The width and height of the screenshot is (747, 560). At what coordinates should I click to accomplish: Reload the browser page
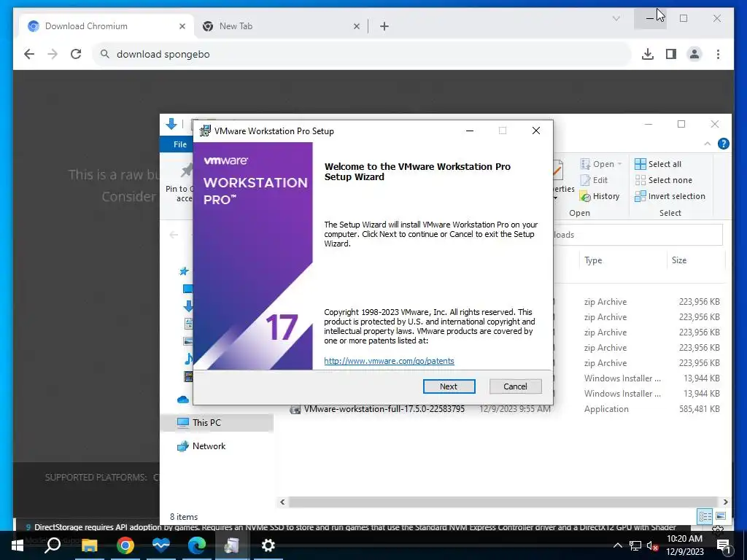point(76,54)
